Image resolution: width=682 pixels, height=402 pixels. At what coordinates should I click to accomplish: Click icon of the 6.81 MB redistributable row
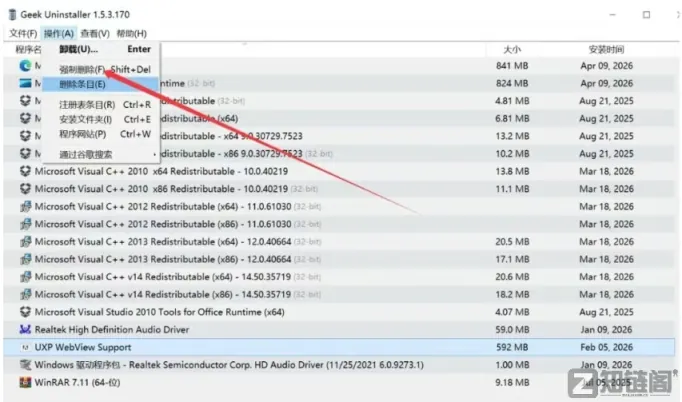[25, 118]
